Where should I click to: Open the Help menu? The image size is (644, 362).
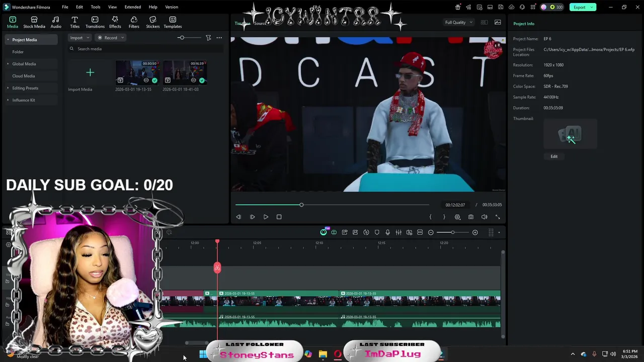click(153, 7)
